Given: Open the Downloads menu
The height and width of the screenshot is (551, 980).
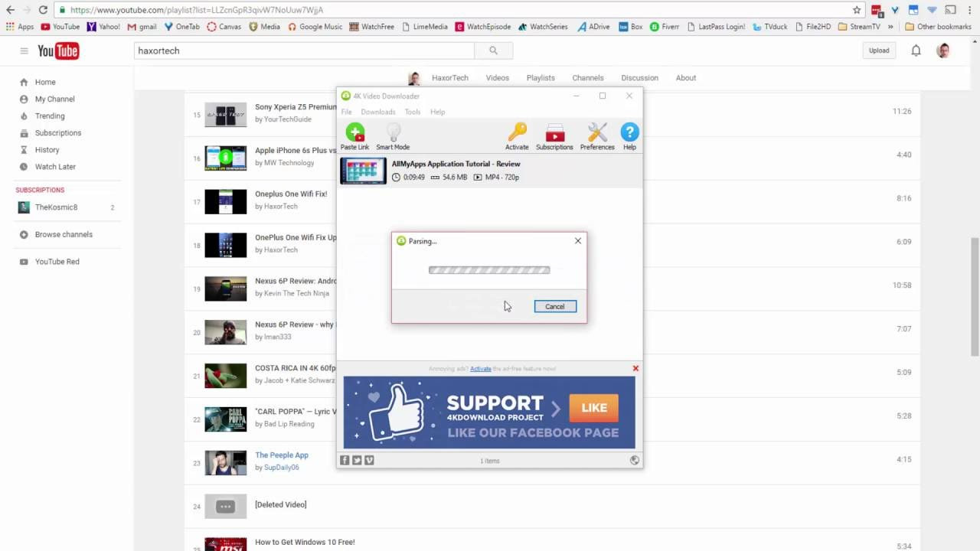Looking at the screenshot, I should pyautogui.click(x=378, y=112).
